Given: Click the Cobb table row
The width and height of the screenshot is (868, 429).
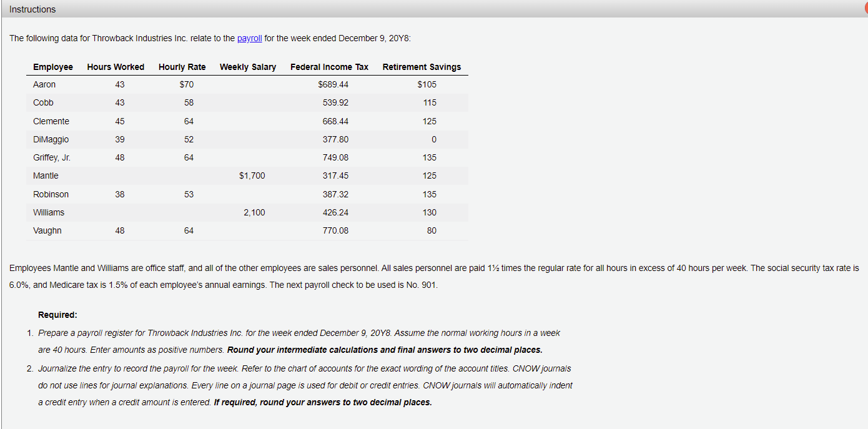Looking at the screenshot, I should [x=42, y=102].
